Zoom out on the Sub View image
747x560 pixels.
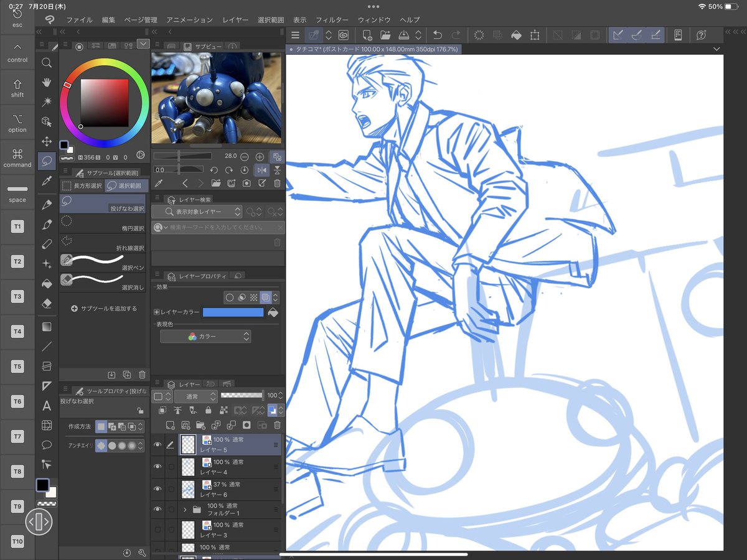click(244, 156)
